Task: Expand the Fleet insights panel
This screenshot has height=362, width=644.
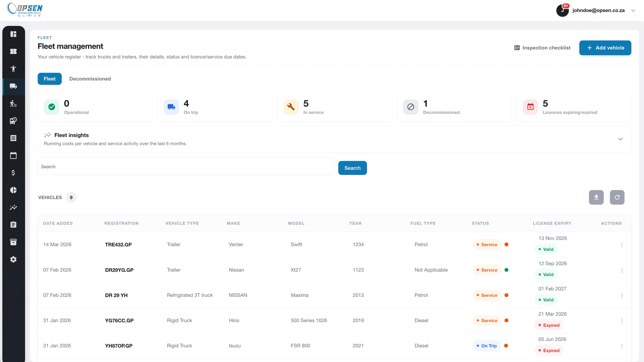Action: click(620, 139)
